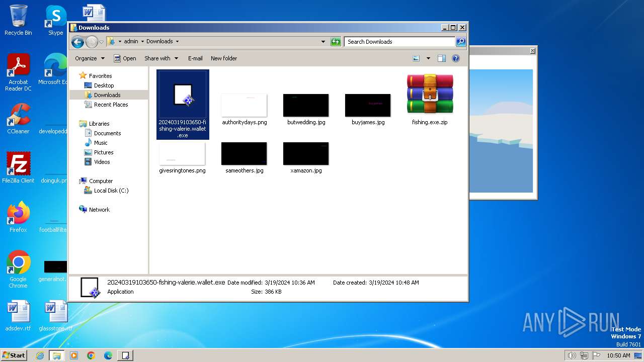Image resolution: width=644 pixels, height=362 pixels.
Task: Click the search magnifier icon
Action: (x=460, y=42)
